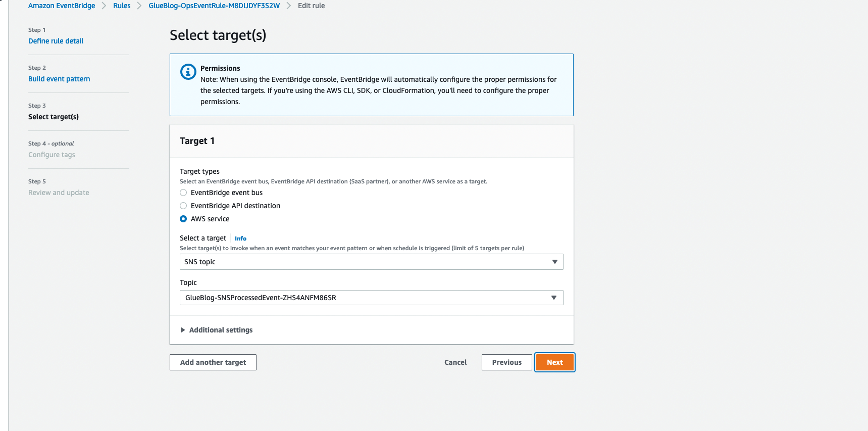This screenshot has height=431, width=868.
Task: Open the Select a target dropdown
Action: click(371, 262)
